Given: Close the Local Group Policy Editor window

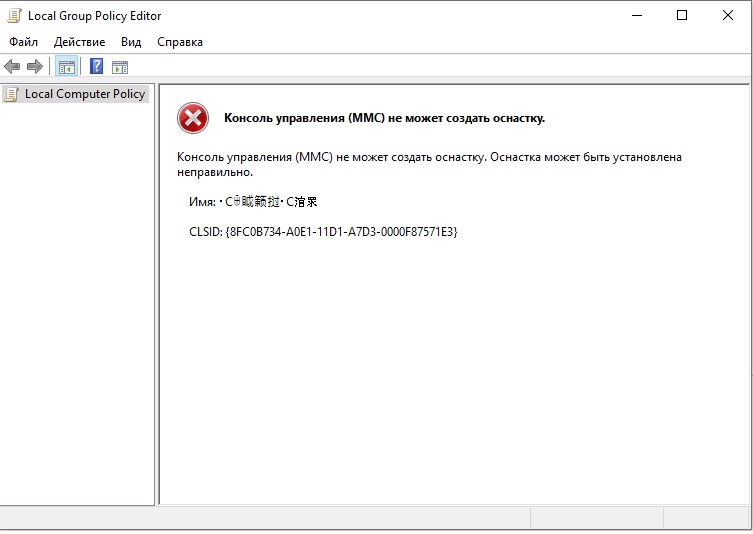Looking at the screenshot, I should tap(728, 16).
